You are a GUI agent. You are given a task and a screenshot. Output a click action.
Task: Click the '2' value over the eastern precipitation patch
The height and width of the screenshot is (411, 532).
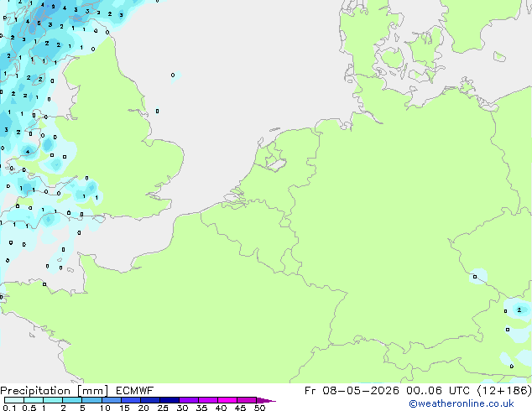(519, 310)
